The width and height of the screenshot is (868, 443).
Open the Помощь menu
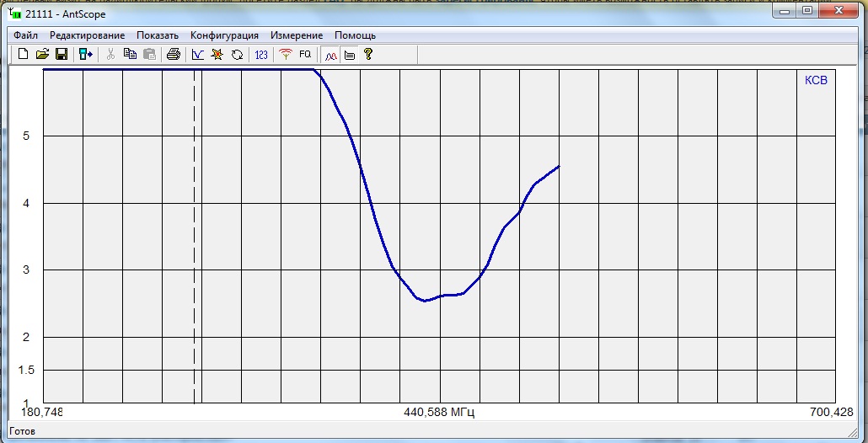(355, 35)
